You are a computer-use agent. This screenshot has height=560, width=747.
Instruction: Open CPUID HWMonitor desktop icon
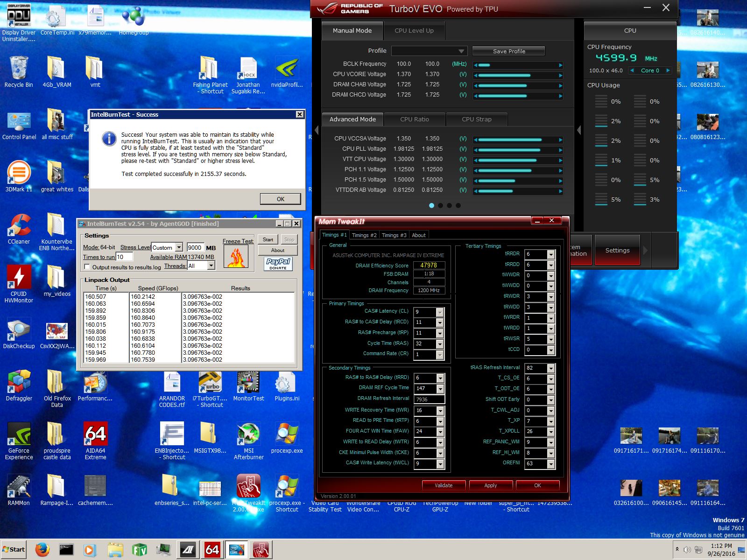click(19, 284)
